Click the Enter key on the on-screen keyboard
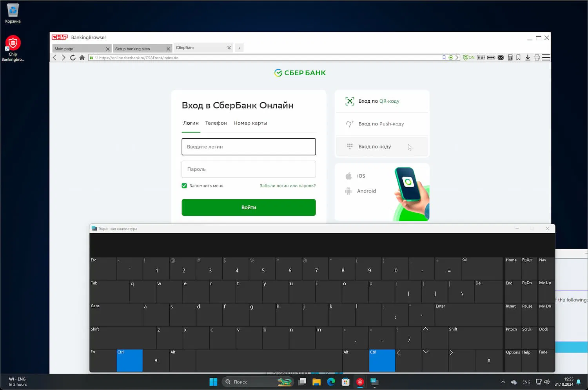This screenshot has width=588, height=390. [x=468, y=315]
